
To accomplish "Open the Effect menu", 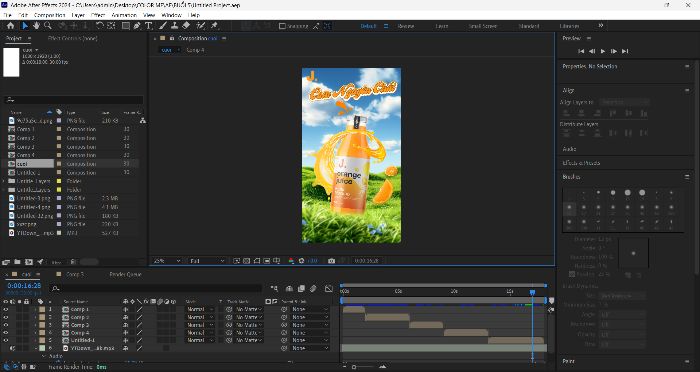I will 98,15.
